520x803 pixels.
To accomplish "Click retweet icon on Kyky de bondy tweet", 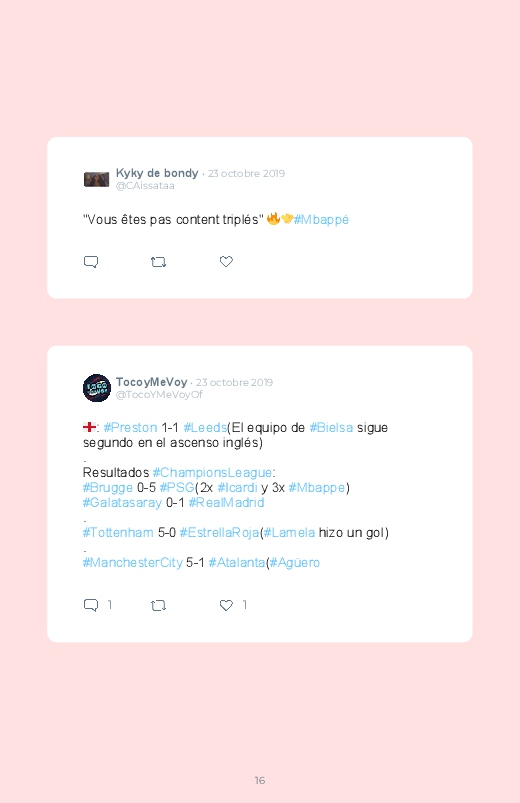I will coord(158,262).
